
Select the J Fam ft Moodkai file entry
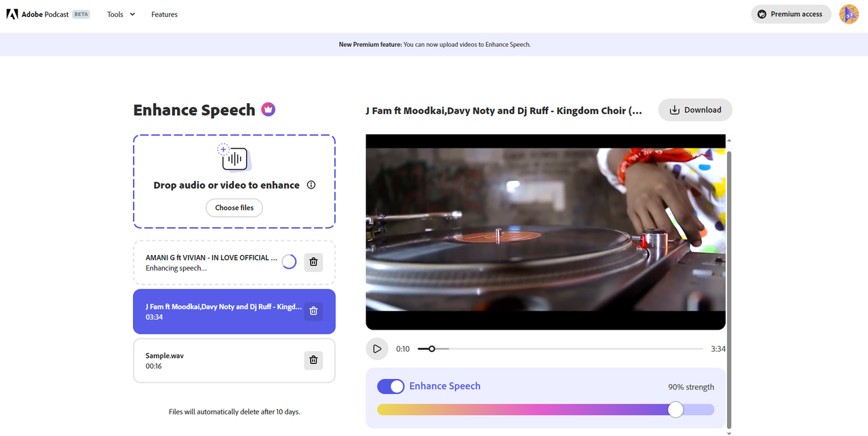click(x=234, y=311)
